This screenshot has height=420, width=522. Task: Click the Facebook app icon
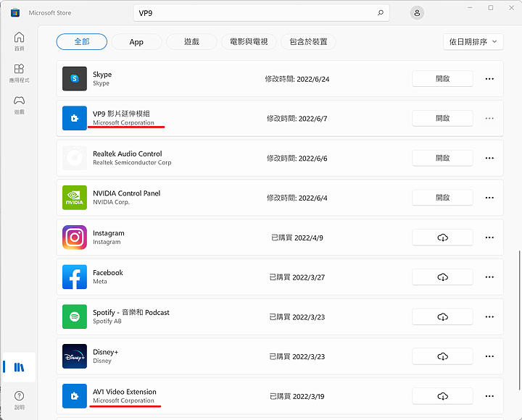[x=75, y=277]
